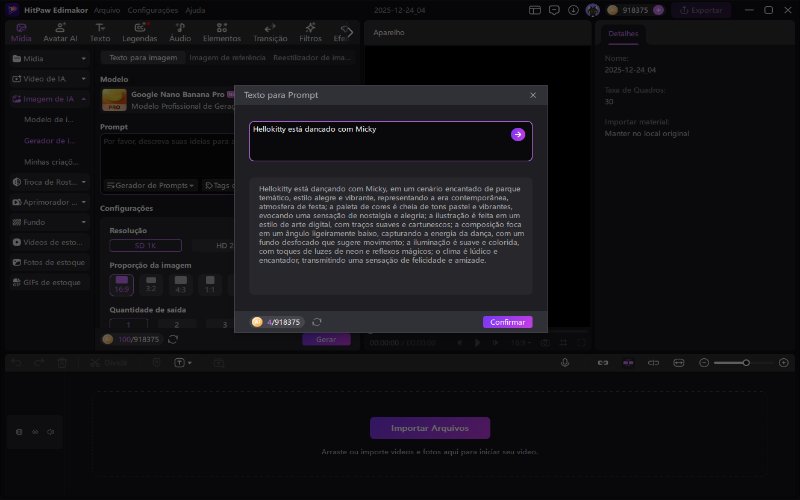Click the refresh icon beside 4/918375 credits
The width and height of the screenshot is (800, 500).
tap(317, 322)
